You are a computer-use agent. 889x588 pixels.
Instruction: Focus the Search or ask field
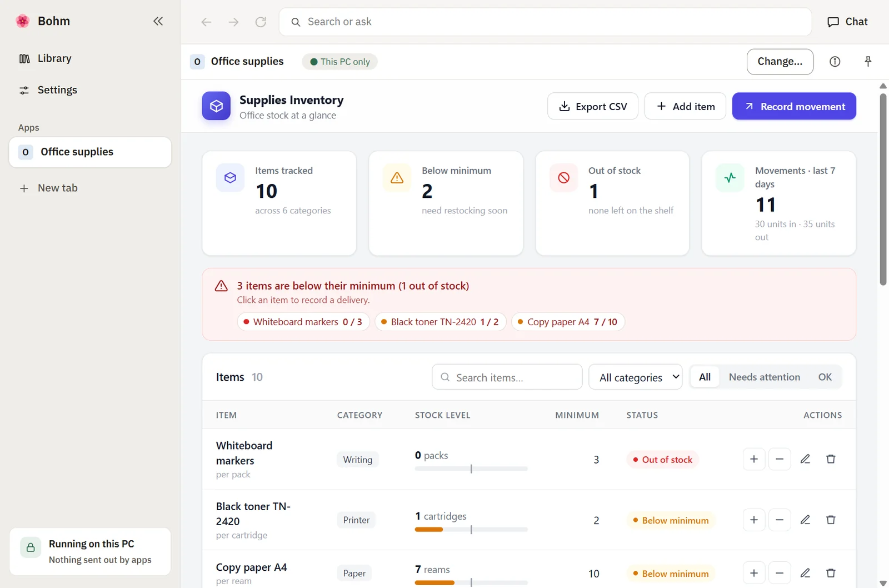pos(545,22)
